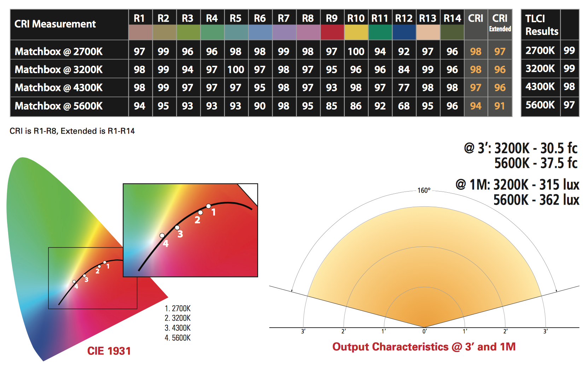The image size is (588, 369).
Task: Click point 4 marker in enlarged CIE inset
Action: (162, 235)
